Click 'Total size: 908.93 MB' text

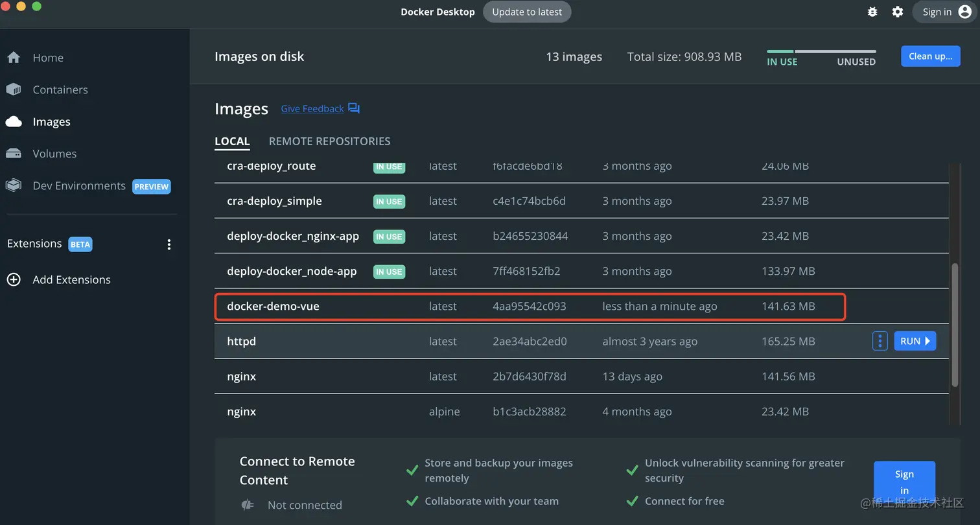[x=684, y=57]
